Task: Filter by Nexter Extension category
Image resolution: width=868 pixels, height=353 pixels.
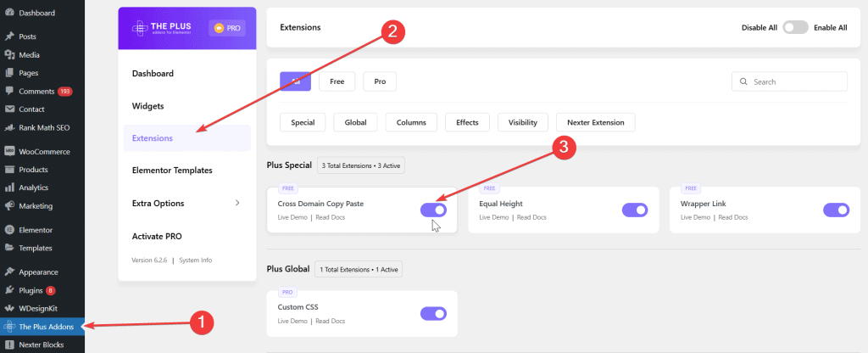Action: [x=595, y=122]
